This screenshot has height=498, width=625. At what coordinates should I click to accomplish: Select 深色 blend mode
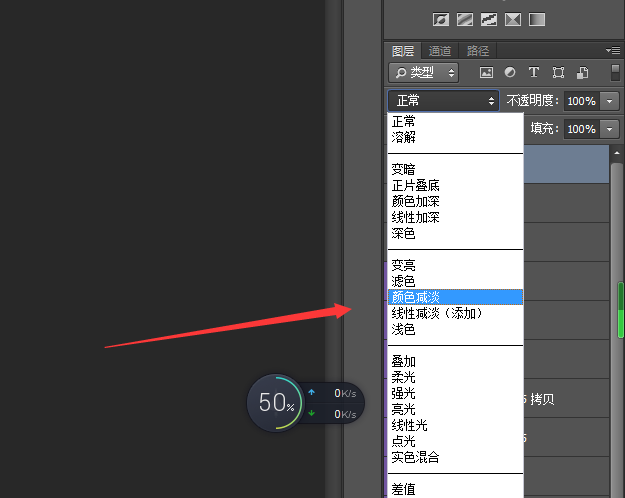pyautogui.click(x=455, y=233)
